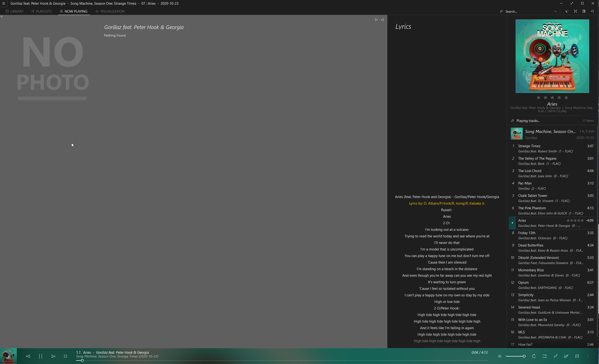Mute the volume speaker icon
599x364 pixels.
[500, 356]
